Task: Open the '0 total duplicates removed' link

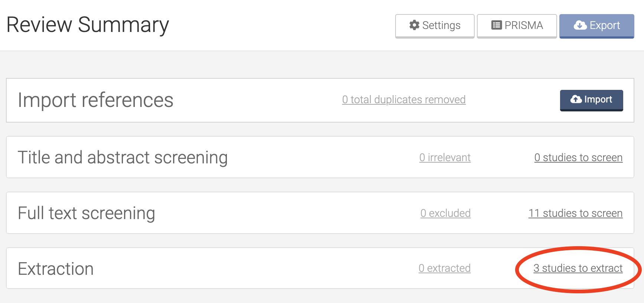Action: point(404,100)
